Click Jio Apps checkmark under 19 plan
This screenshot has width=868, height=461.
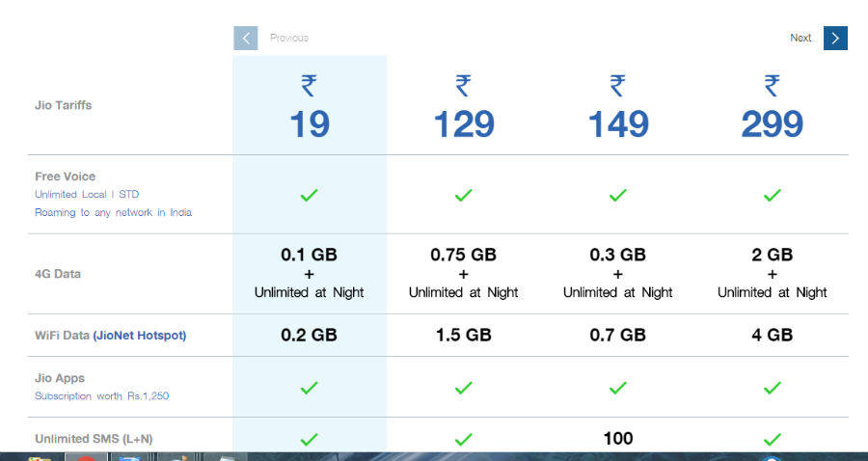click(x=309, y=388)
